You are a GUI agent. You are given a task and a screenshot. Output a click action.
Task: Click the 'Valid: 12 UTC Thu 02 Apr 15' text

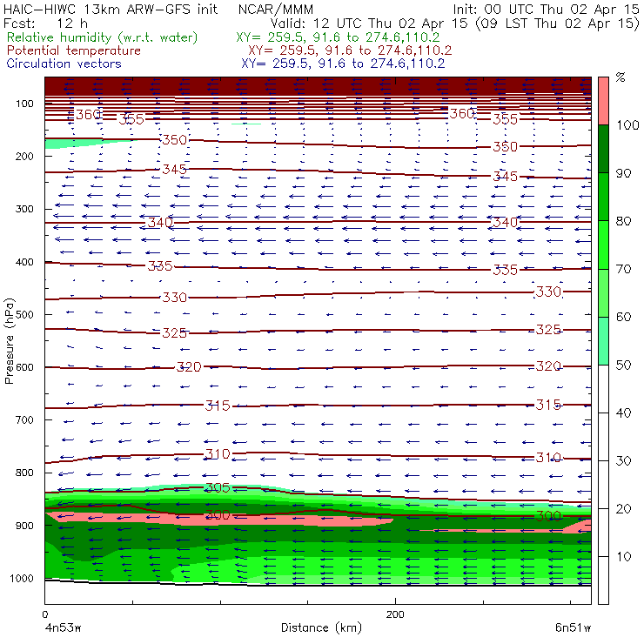pos(369,23)
